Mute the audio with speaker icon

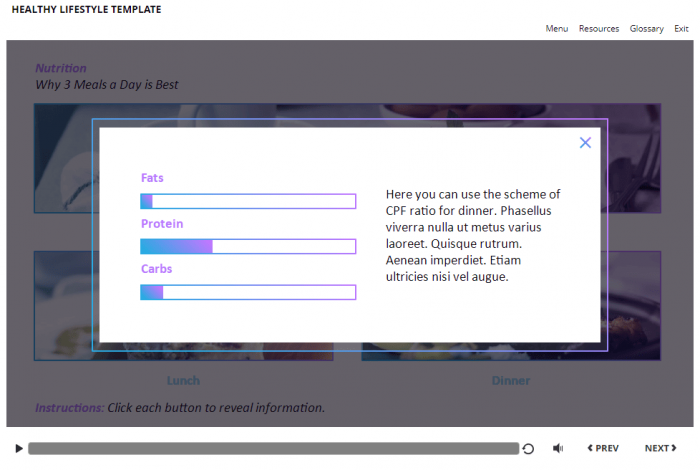[x=558, y=449]
